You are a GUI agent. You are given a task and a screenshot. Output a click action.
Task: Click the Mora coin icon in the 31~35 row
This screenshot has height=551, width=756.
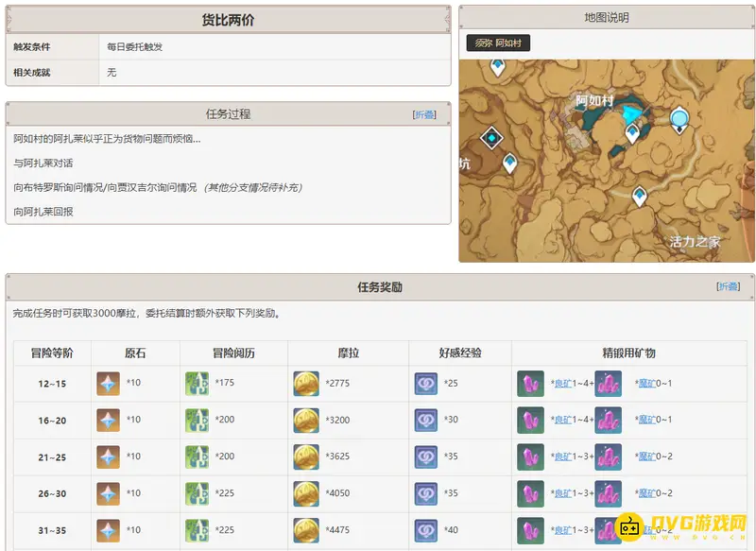pyautogui.click(x=306, y=529)
